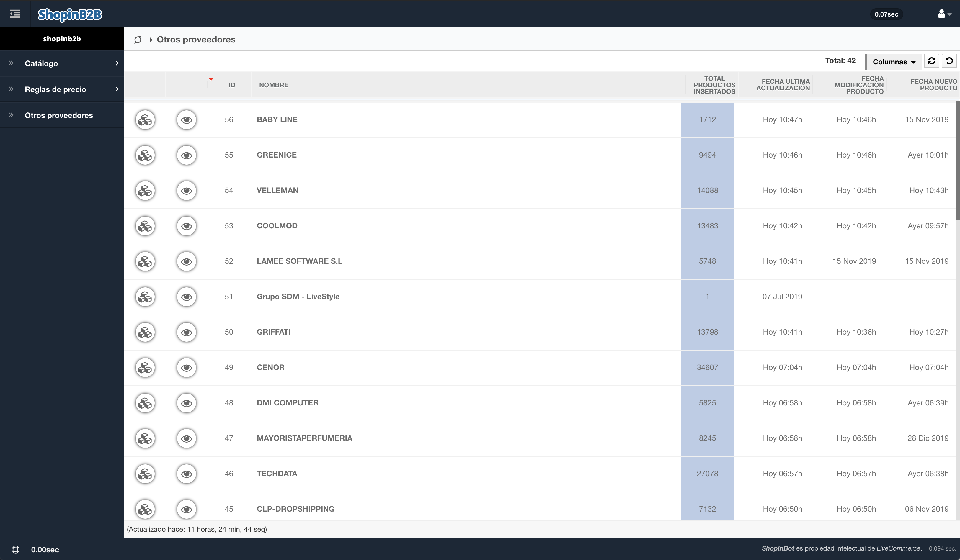Click the eye view icon for DMI COMPUTER
The height and width of the screenshot is (560, 960).
coord(186,403)
